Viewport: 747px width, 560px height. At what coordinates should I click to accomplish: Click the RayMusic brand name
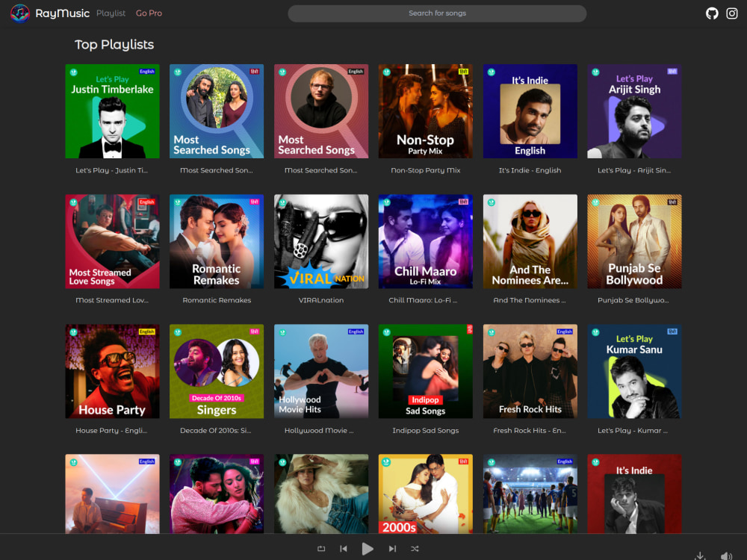tap(63, 13)
